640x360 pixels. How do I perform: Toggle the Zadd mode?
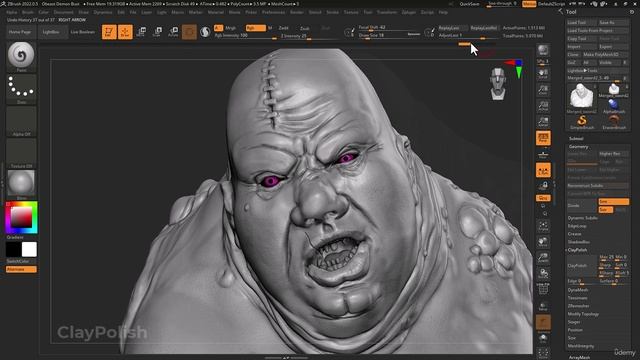(x=283, y=28)
